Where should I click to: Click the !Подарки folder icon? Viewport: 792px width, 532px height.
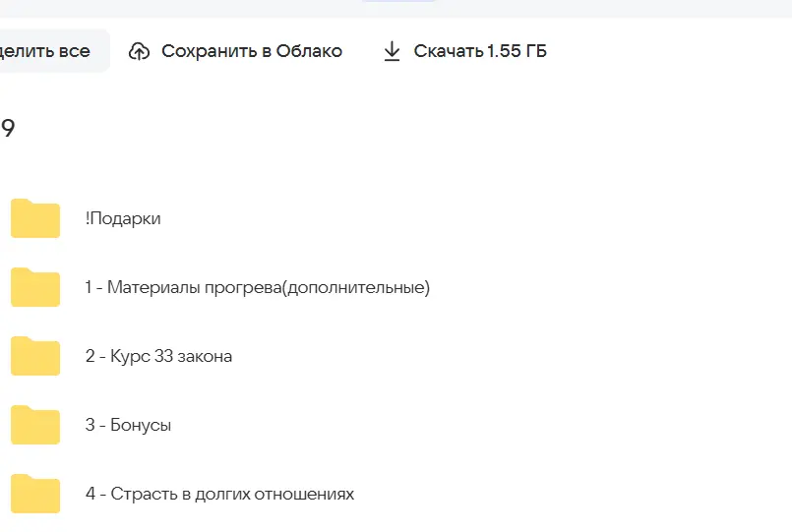(x=35, y=218)
